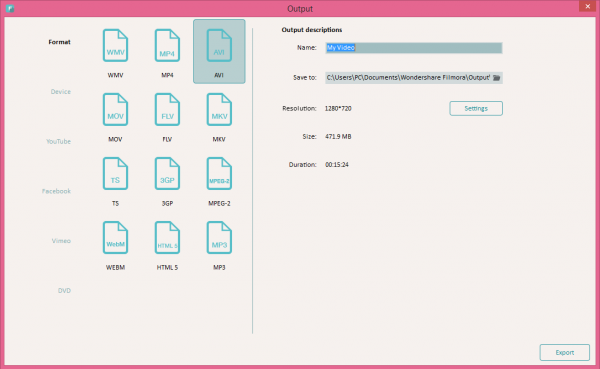
Task: Switch to the Format tab
Action: [59, 42]
